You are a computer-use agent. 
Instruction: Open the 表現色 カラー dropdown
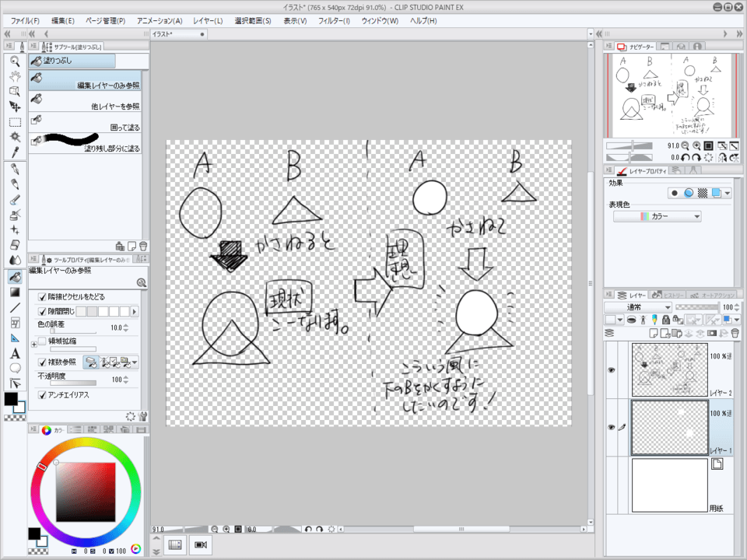click(658, 217)
